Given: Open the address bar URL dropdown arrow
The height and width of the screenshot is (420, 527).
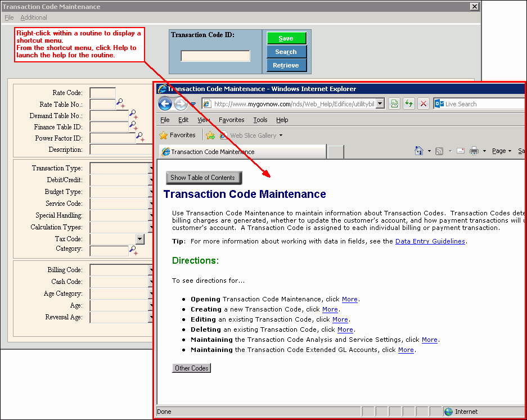Looking at the screenshot, I should pos(380,104).
